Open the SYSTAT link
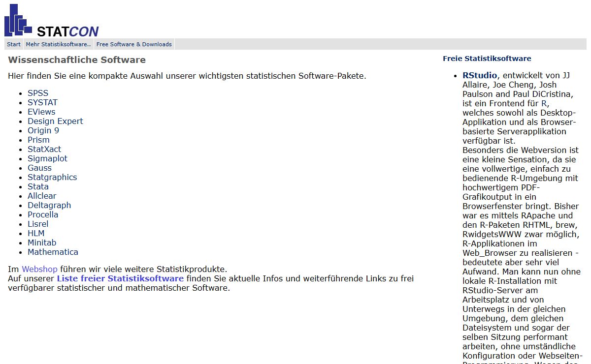Screen dimensions: 591x364 pyautogui.click(x=42, y=102)
